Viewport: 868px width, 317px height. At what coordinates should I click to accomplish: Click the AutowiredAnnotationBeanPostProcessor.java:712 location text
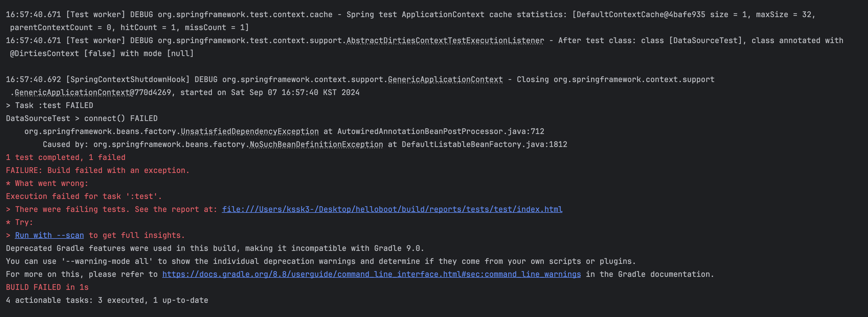[441, 132]
